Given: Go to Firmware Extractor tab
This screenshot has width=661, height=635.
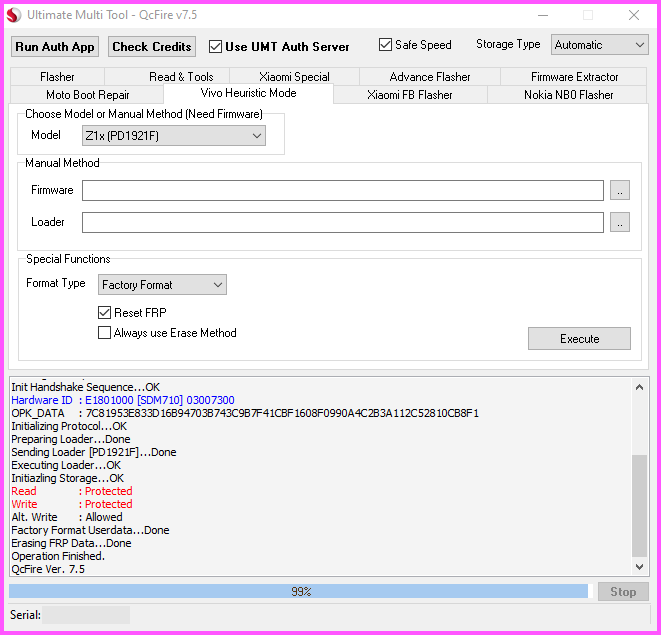Looking at the screenshot, I should pos(574,77).
